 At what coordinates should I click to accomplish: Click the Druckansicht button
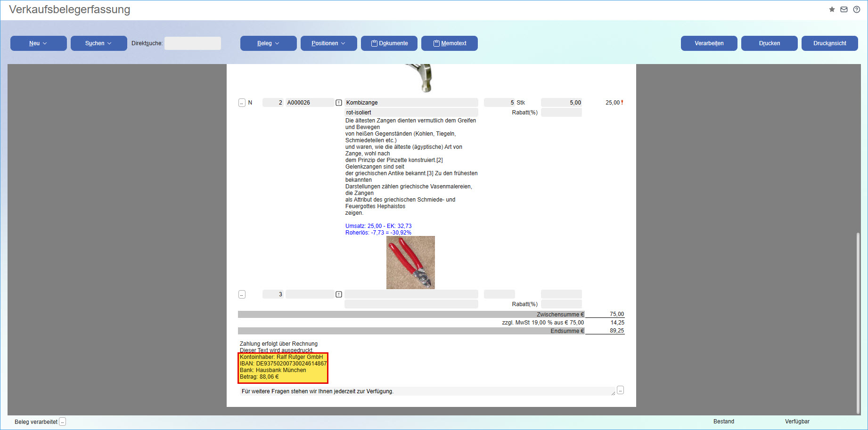[x=829, y=43]
